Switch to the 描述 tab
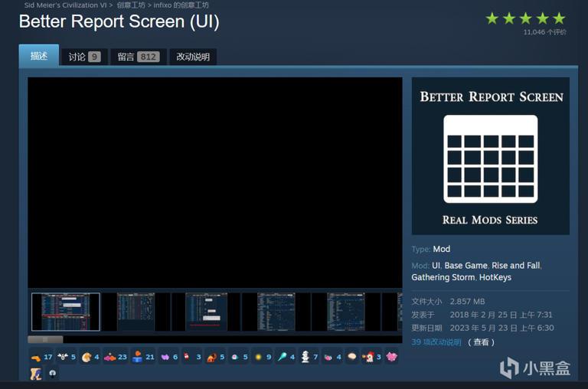The width and height of the screenshot is (588, 389). (x=39, y=56)
